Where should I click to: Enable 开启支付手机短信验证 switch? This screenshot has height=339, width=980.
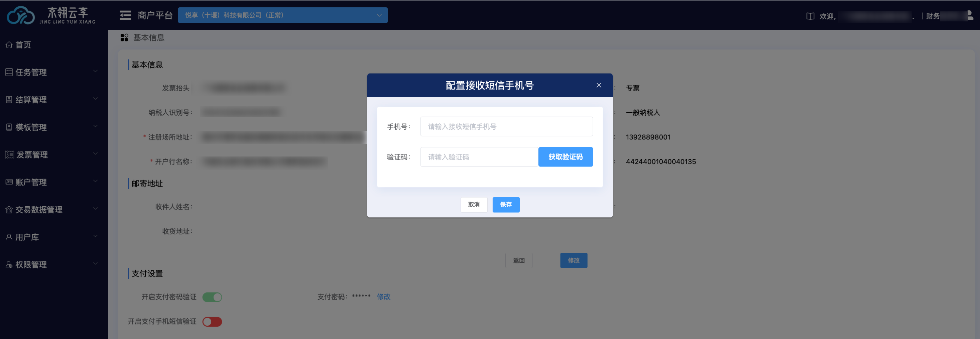coord(212,322)
